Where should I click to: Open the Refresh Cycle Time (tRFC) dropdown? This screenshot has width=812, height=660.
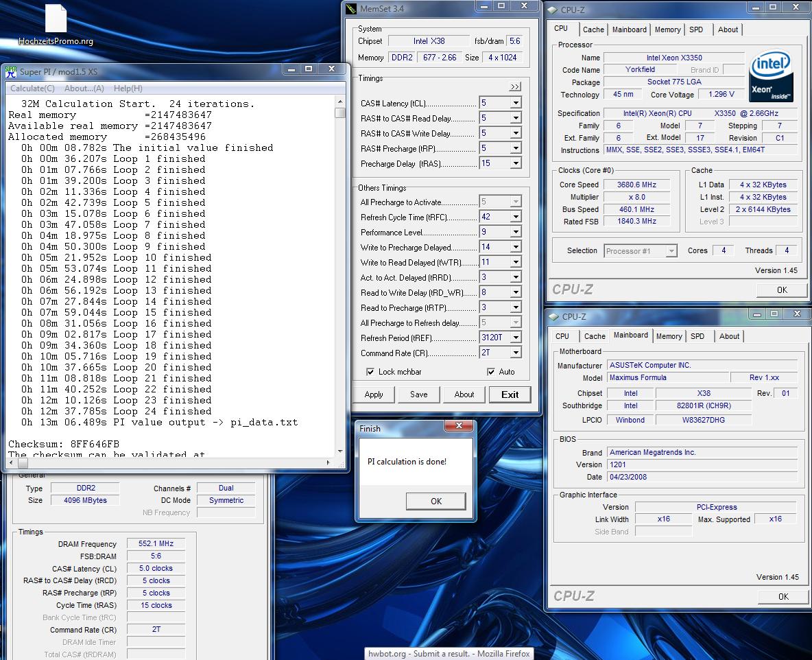click(516, 217)
